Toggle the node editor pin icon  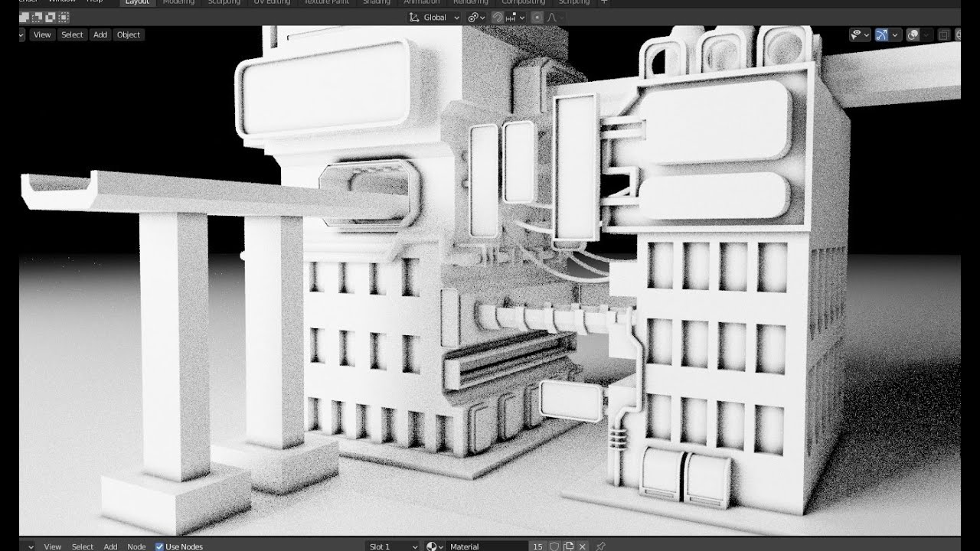601,546
